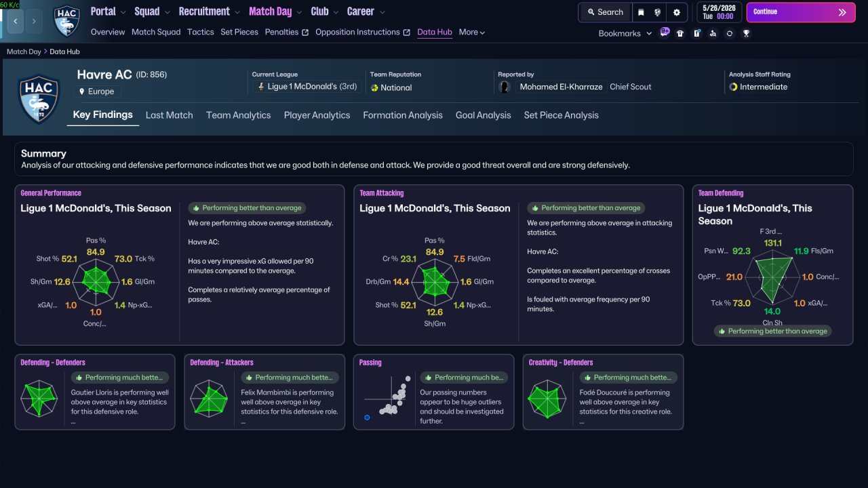Switch to the Key Findings tab
This screenshot has width=868, height=488.
(x=103, y=115)
